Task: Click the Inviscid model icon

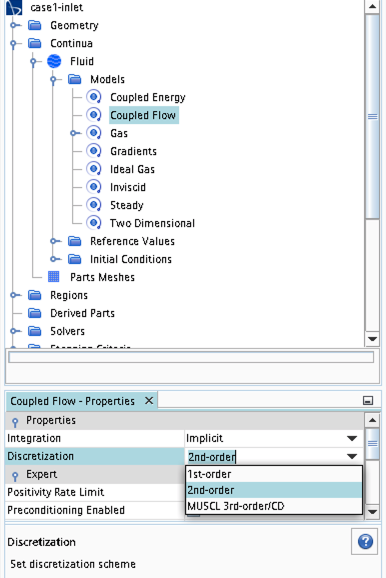Action: (94, 187)
